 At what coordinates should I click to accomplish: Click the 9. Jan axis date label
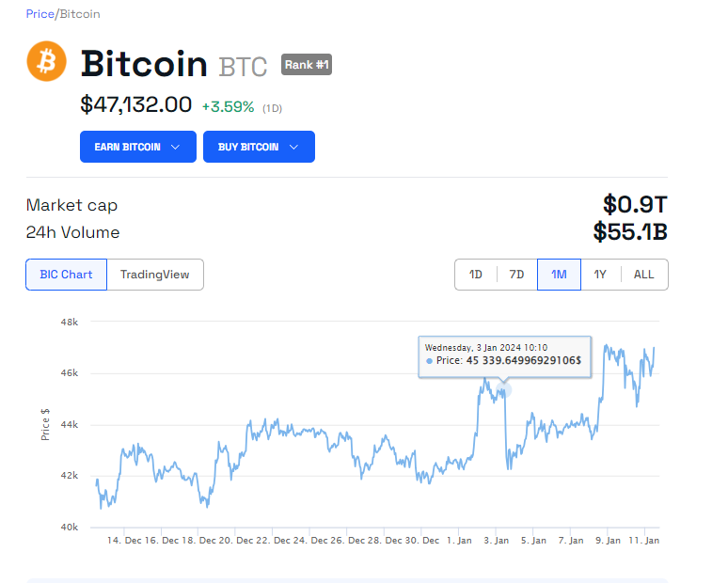tap(607, 541)
